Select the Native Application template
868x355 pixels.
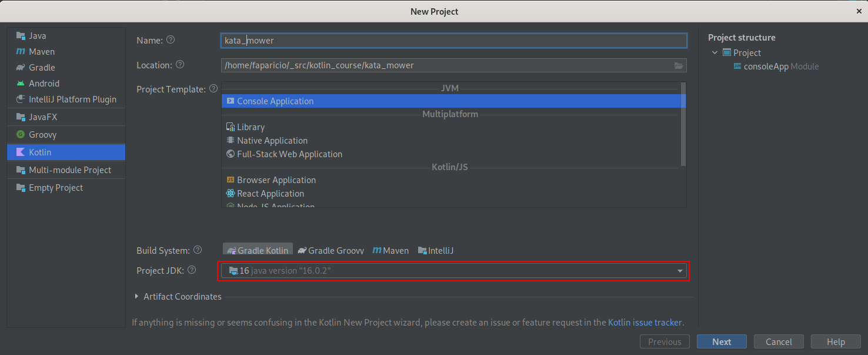point(450,141)
